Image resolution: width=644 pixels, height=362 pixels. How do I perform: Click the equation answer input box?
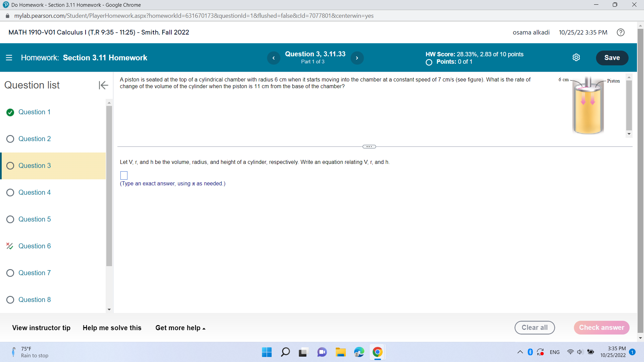pos(124,175)
